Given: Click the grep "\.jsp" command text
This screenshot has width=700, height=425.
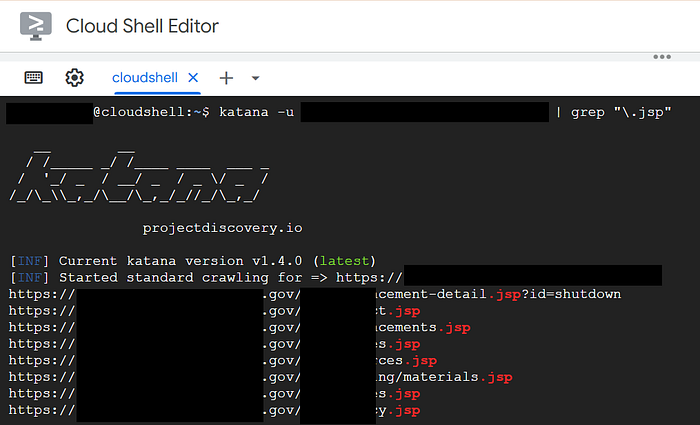Looking at the screenshot, I should click(x=621, y=112).
